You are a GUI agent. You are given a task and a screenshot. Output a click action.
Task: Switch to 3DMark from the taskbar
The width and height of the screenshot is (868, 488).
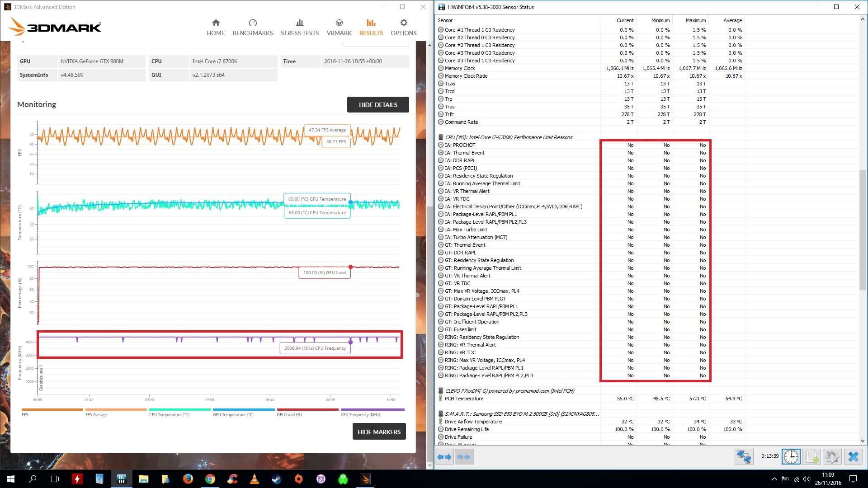point(365,479)
